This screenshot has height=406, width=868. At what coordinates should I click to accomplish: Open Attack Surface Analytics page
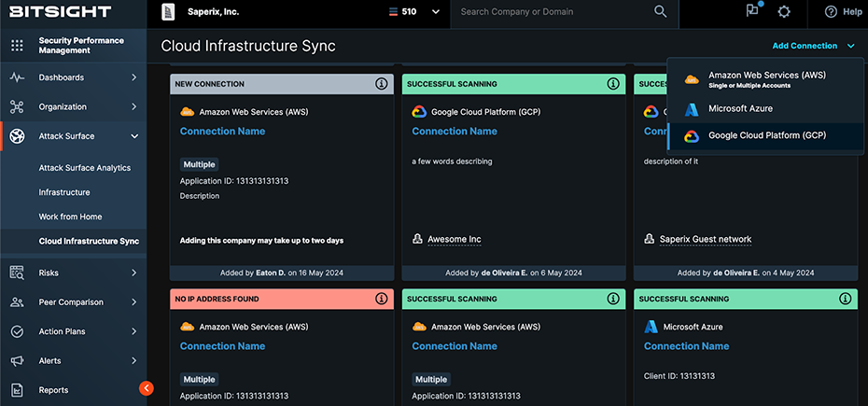click(84, 168)
